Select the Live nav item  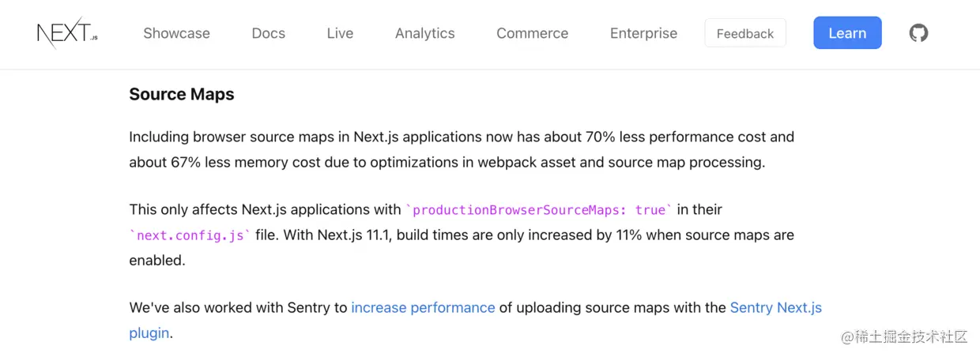[x=340, y=33]
